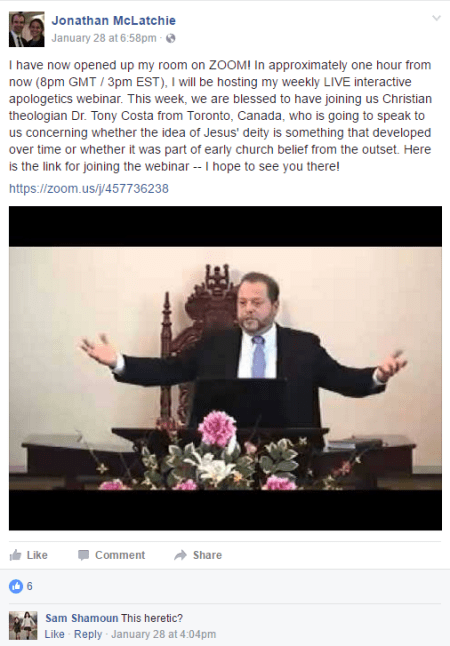
Task: Click Jonathan McLatchie's profile picture
Action: click(27, 29)
